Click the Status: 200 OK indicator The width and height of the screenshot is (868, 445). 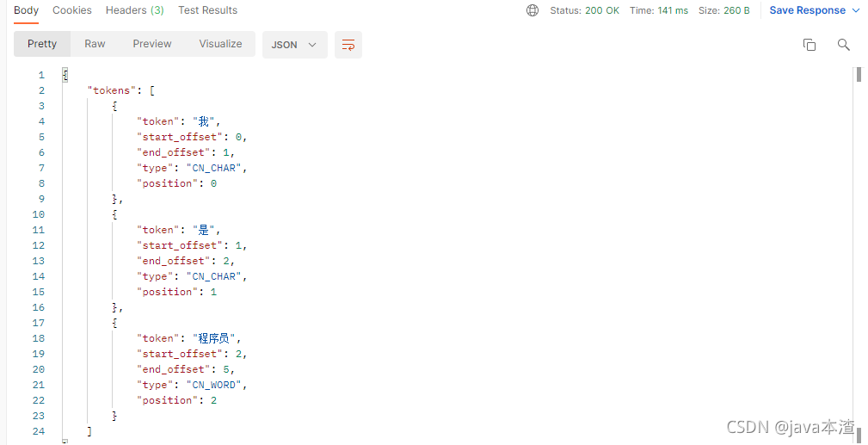(585, 10)
